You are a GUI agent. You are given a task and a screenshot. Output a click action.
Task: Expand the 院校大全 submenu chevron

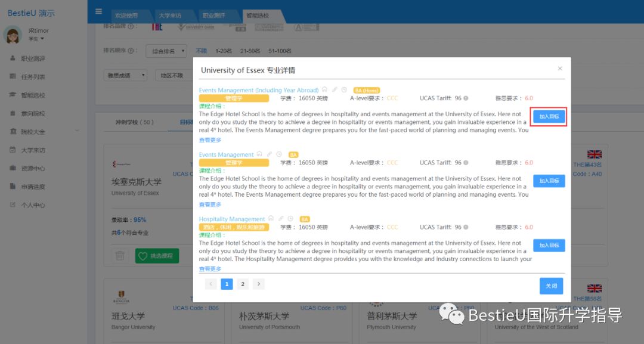tap(77, 131)
